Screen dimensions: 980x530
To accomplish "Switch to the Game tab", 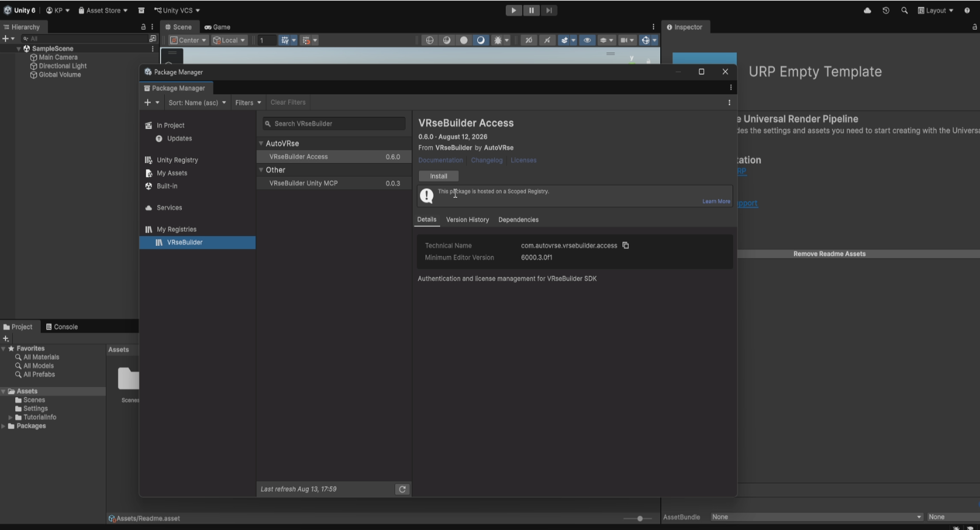I will [x=218, y=27].
